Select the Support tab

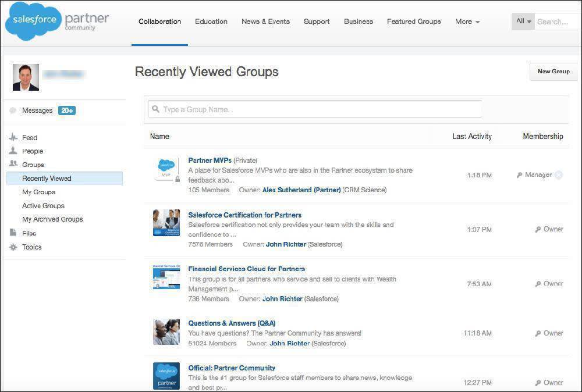pos(317,22)
